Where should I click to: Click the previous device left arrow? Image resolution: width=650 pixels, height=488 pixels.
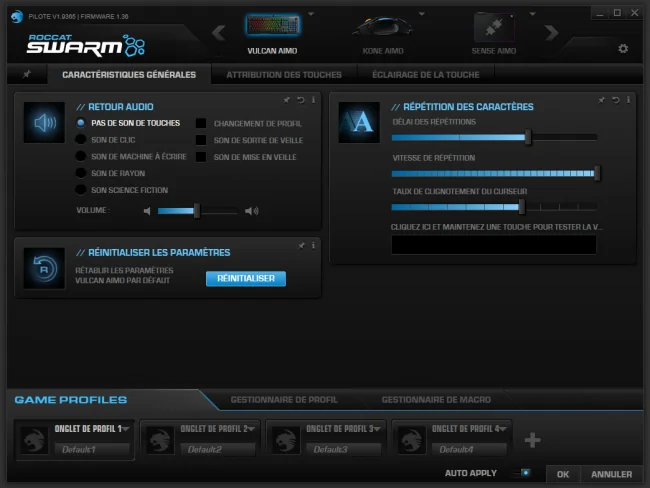point(218,32)
